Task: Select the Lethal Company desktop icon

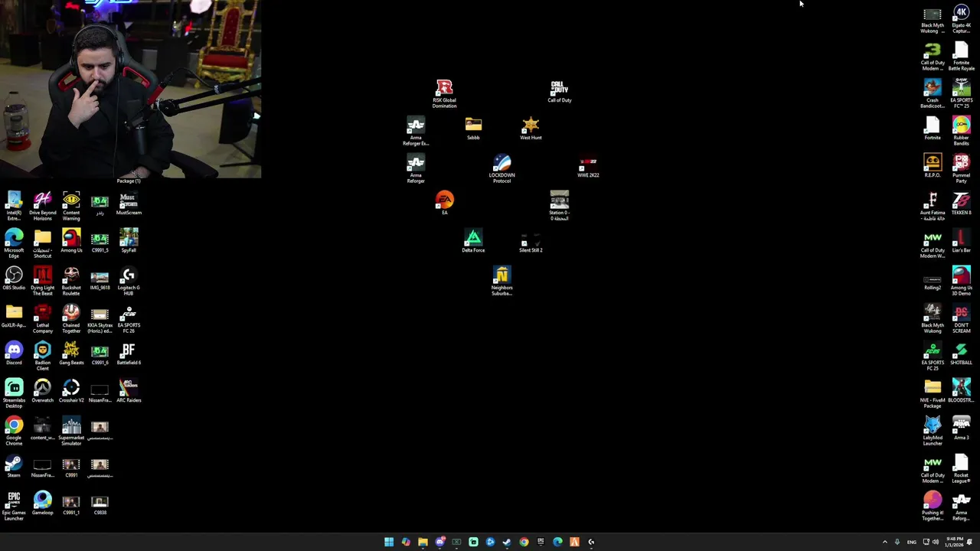Action: tap(42, 319)
